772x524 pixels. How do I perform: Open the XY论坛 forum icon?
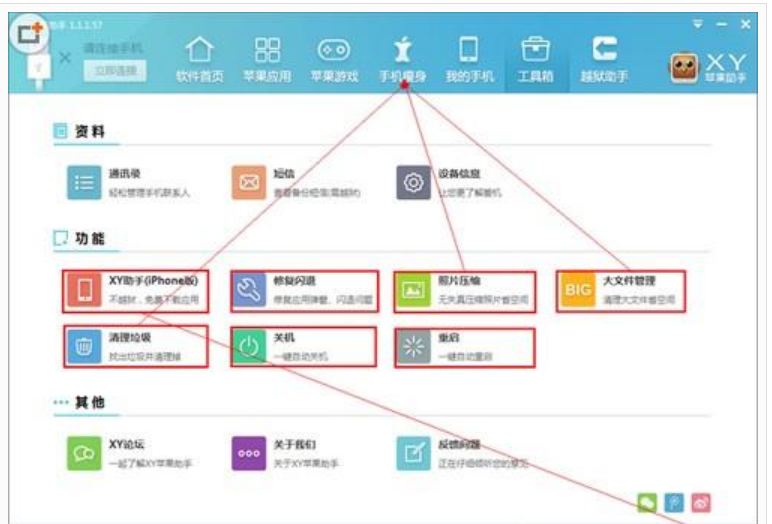click(x=85, y=452)
